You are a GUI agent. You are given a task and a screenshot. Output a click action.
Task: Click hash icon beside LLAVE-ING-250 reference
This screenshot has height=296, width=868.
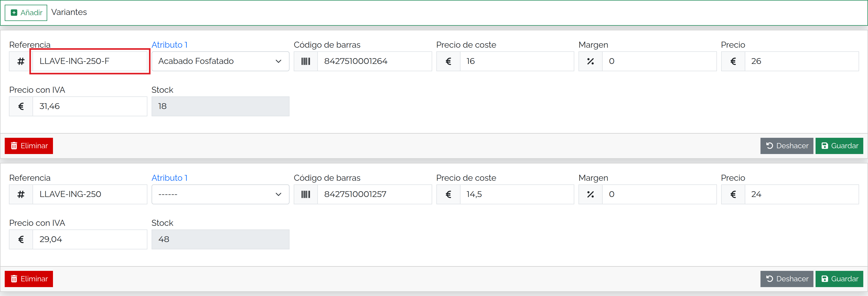click(21, 194)
